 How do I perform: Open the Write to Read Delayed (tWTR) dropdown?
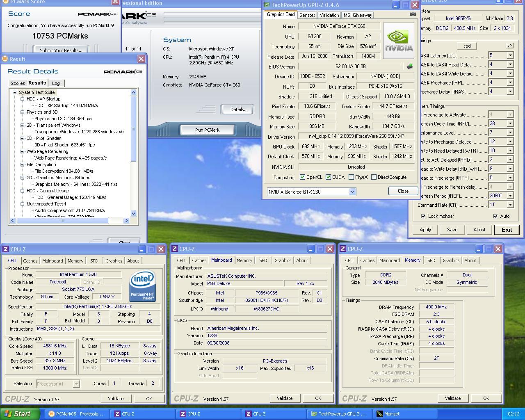[510, 151]
